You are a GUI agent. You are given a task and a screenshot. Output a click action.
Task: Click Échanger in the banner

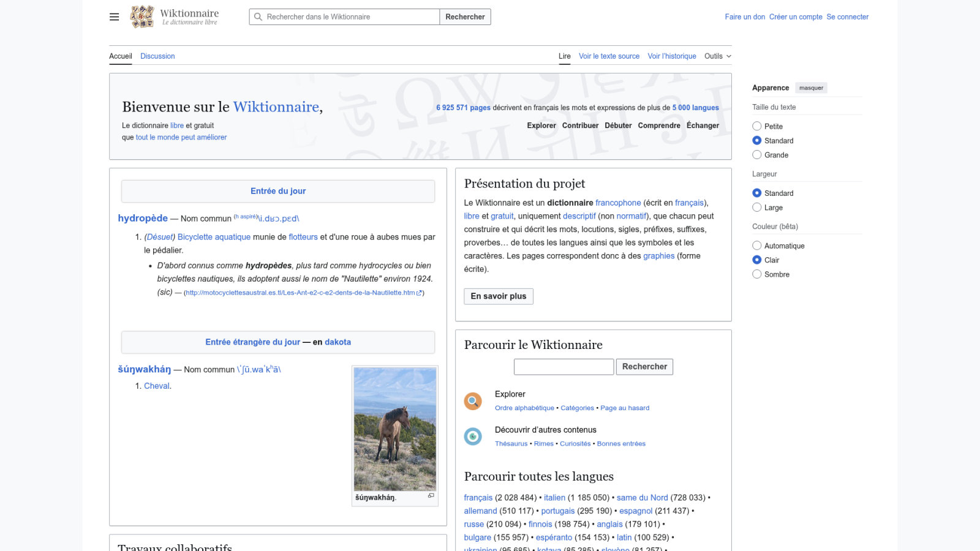[703, 126]
